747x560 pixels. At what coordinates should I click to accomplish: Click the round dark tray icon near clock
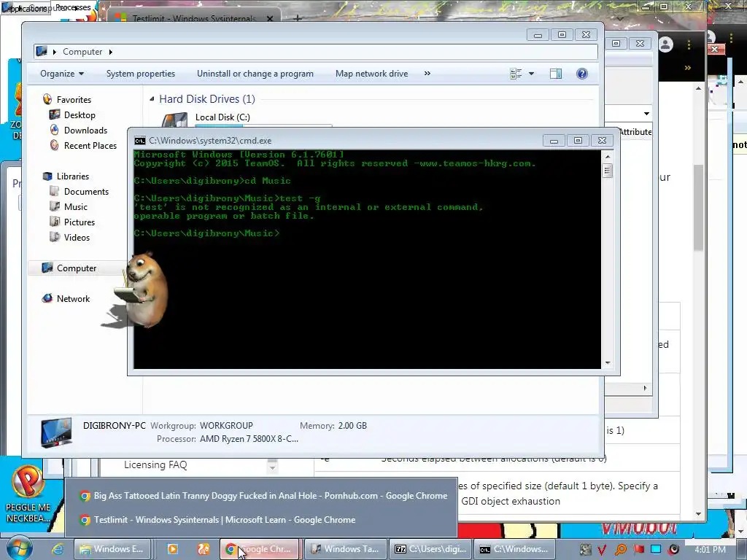[673, 550]
